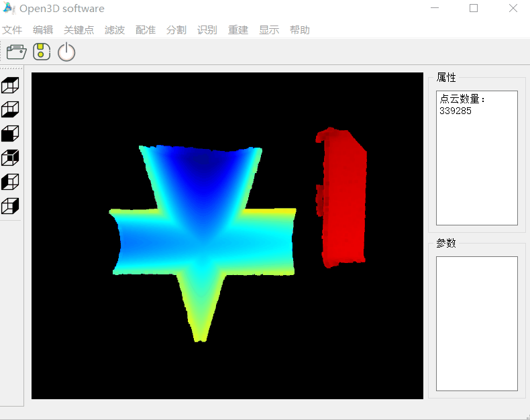Open the 文件 menu
Screen dimensions: 530x420
(x=12, y=30)
